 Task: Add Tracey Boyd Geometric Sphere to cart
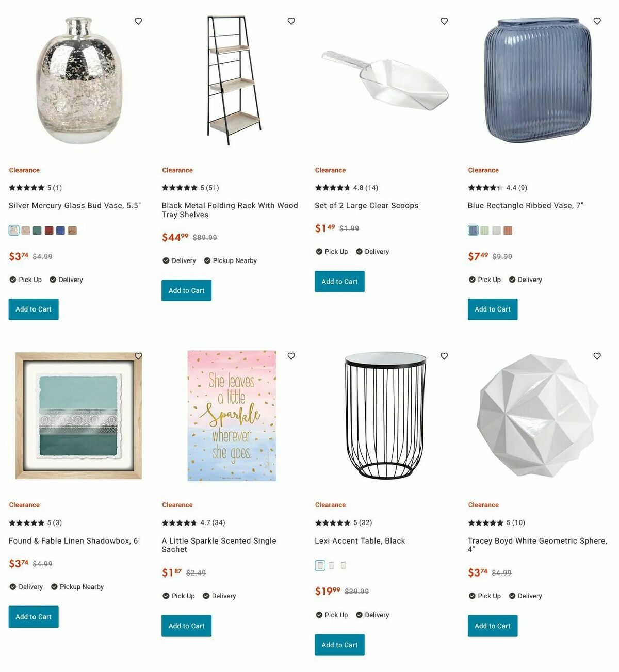tap(492, 626)
